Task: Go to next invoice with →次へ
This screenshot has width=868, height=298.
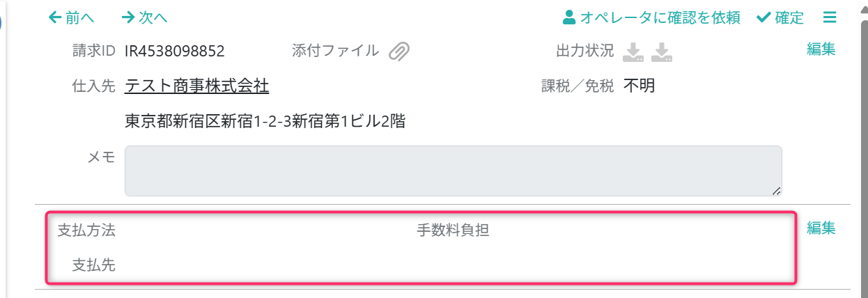Action: click(144, 17)
